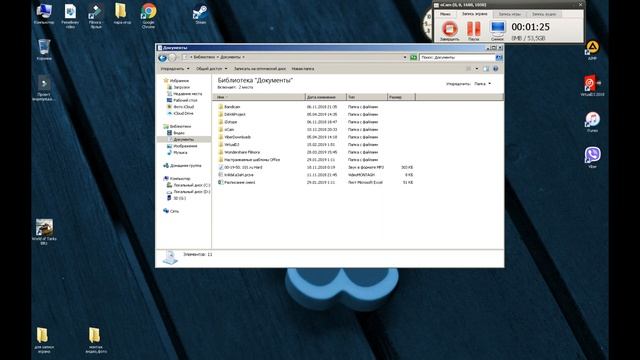Open the Упорядочить: Папка arrangement dropdown
Viewport: 640px width, 360px height.
pos(482,84)
